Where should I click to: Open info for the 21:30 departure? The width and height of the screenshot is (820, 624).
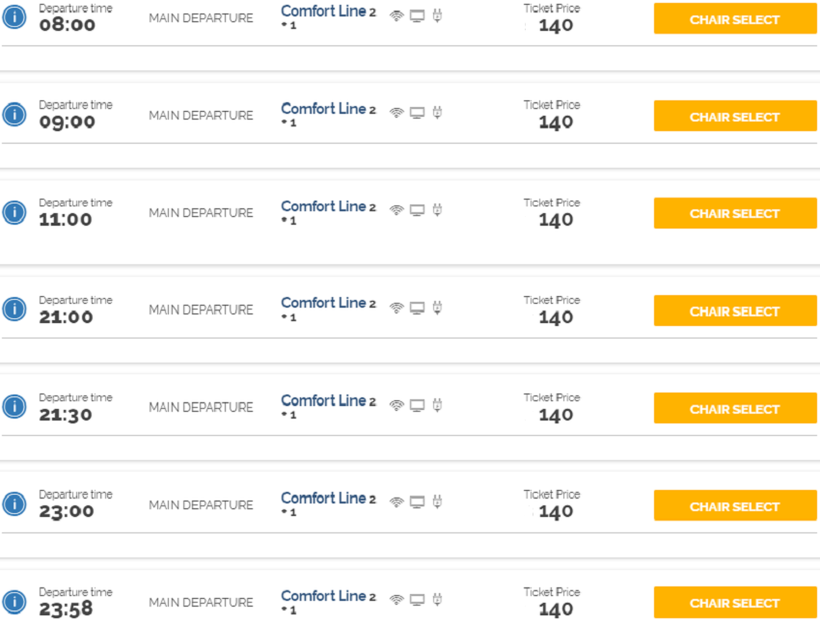(14, 406)
